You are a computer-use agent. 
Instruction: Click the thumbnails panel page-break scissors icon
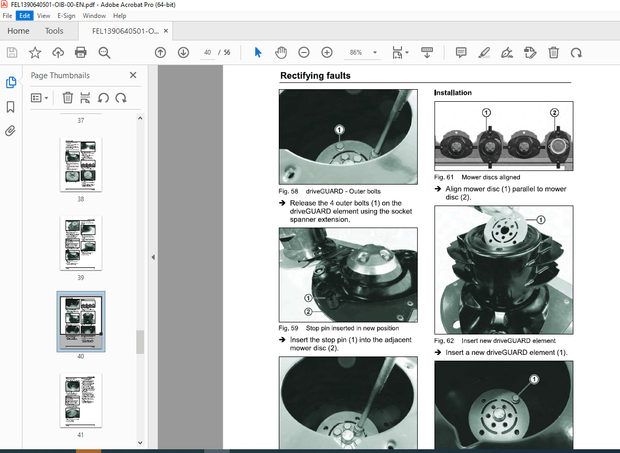click(85, 98)
